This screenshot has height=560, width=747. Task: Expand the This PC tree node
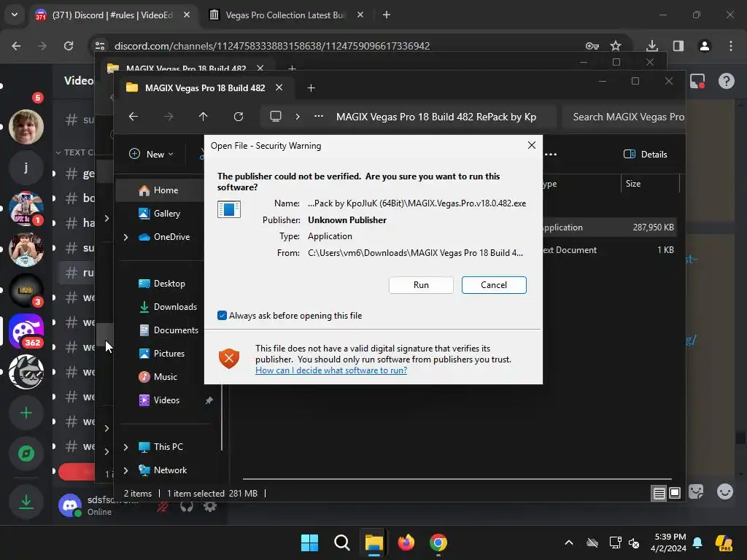(125, 447)
